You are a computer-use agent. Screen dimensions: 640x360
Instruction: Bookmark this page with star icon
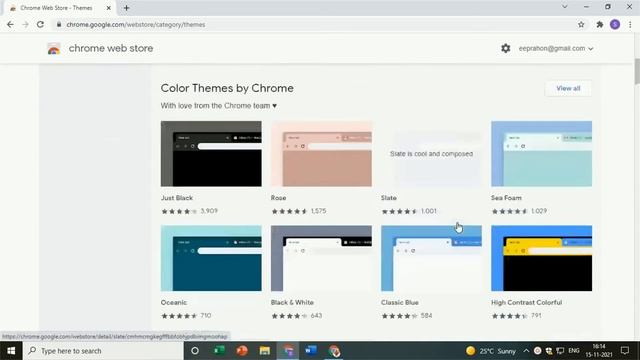(x=581, y=24)
